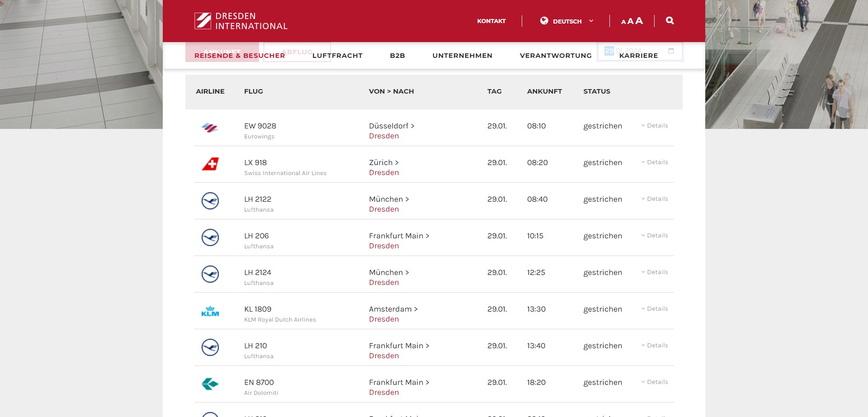
Task: Open the Unternehmen menu item
Action: pyautogui.click(x=462, y=56)
